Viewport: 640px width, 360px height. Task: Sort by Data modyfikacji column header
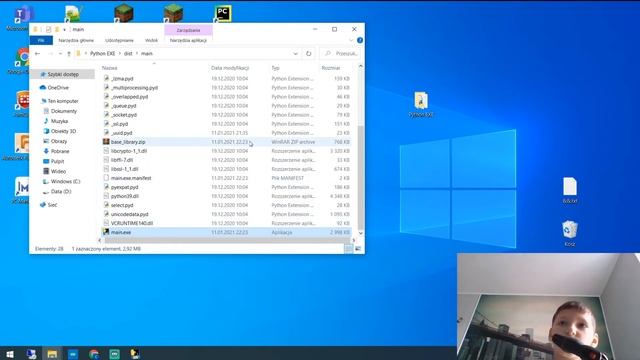pos(230,68)
